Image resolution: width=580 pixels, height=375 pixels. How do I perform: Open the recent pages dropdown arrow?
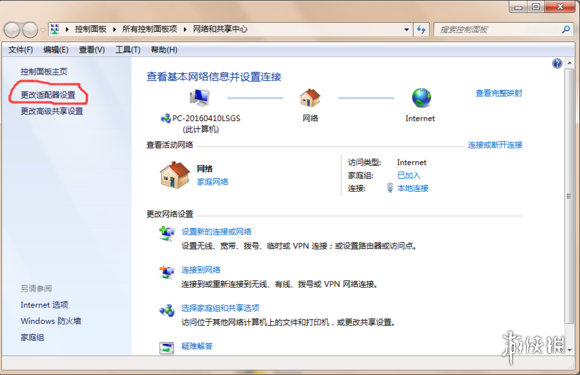click(x=43, y=30)
